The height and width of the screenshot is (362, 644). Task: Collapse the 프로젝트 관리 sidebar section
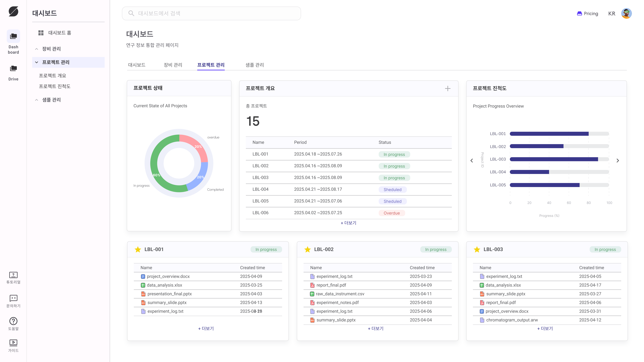click(36, 62)
